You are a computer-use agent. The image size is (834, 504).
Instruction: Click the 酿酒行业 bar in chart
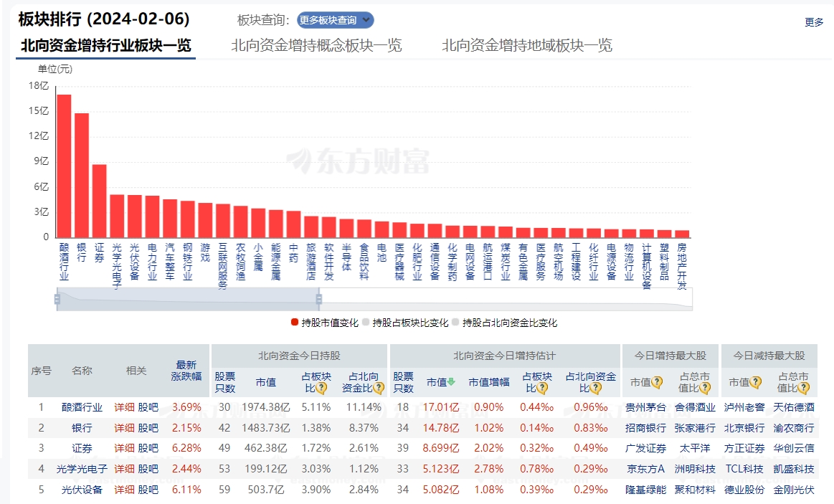(x=64, y=166)
